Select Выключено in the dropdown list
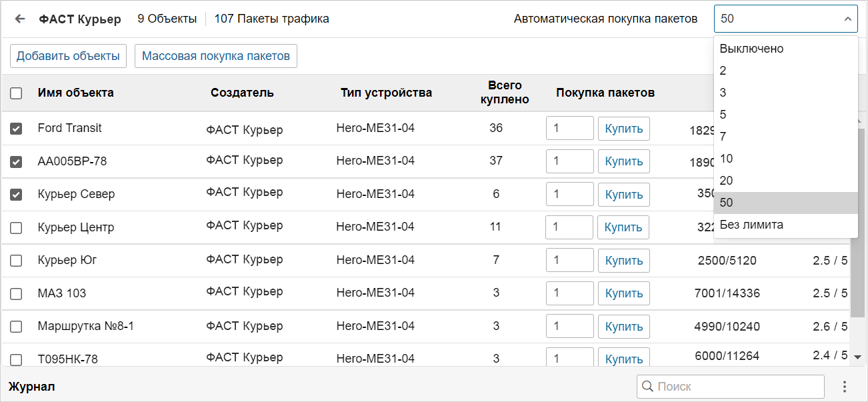This screenshot has height=402, width=868. 751,49
